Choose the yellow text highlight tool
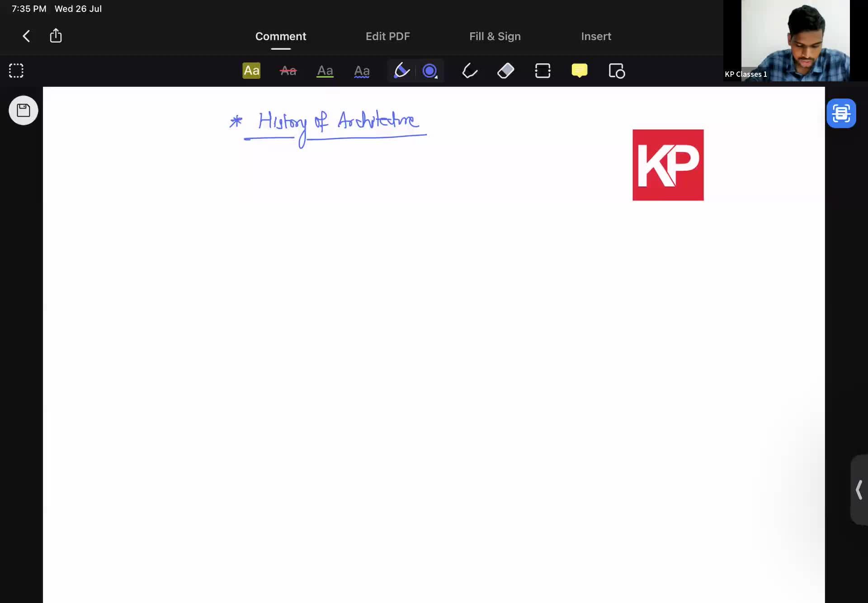 click(x=251, y=71)
